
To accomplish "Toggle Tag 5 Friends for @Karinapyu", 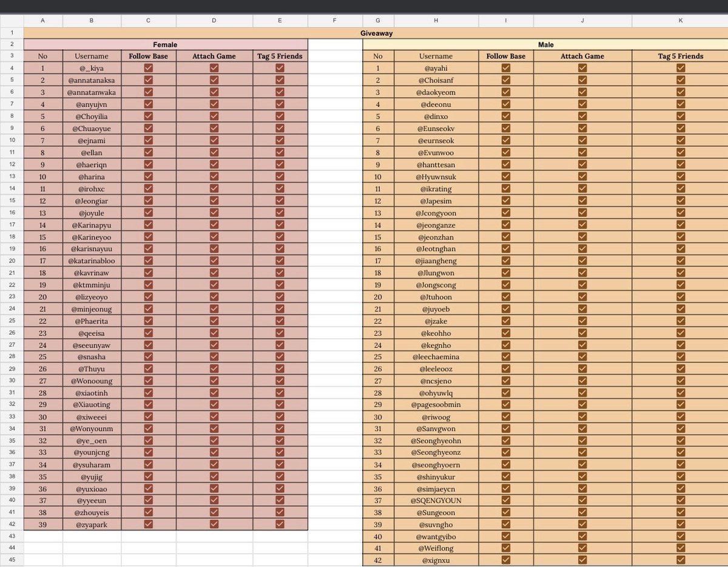I will [x=280, y=224].
